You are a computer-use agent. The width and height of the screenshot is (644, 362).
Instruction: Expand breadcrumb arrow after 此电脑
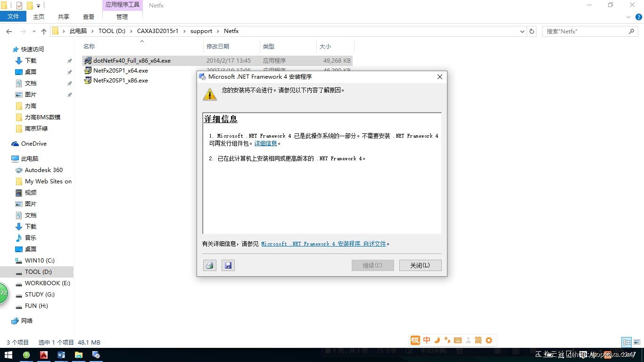point(92,31)
